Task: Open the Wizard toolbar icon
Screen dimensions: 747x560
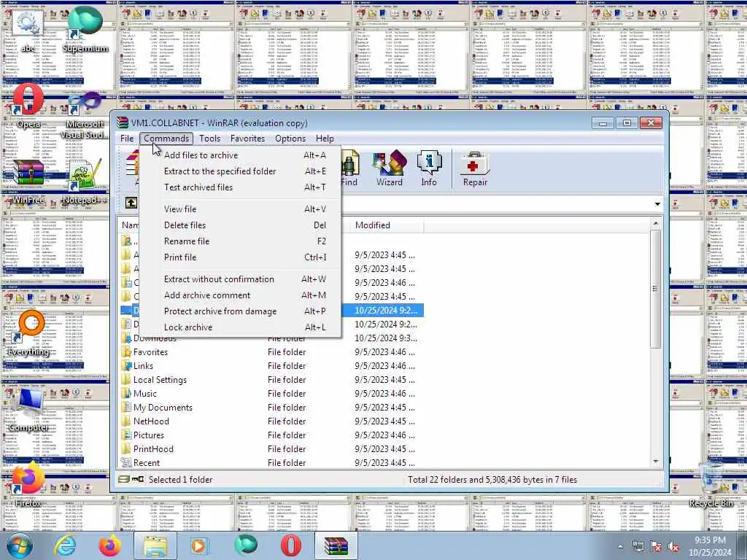Action: (x=390, y=168)
